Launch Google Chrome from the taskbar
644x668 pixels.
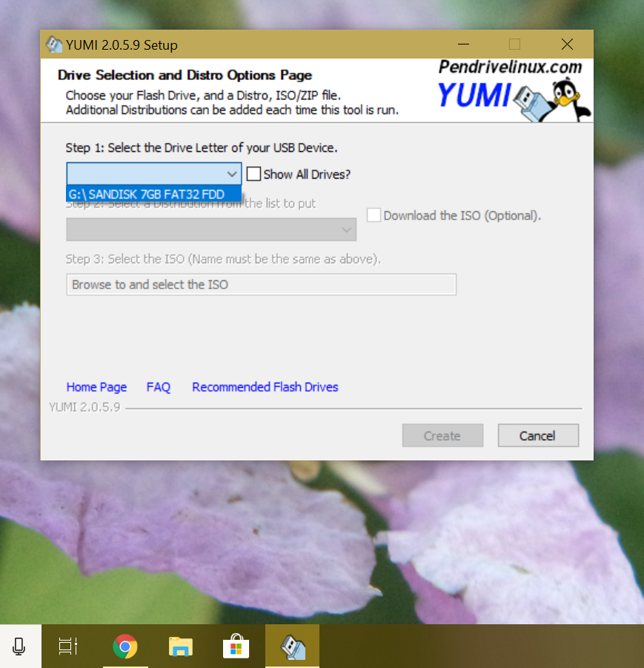click(125, 646)
